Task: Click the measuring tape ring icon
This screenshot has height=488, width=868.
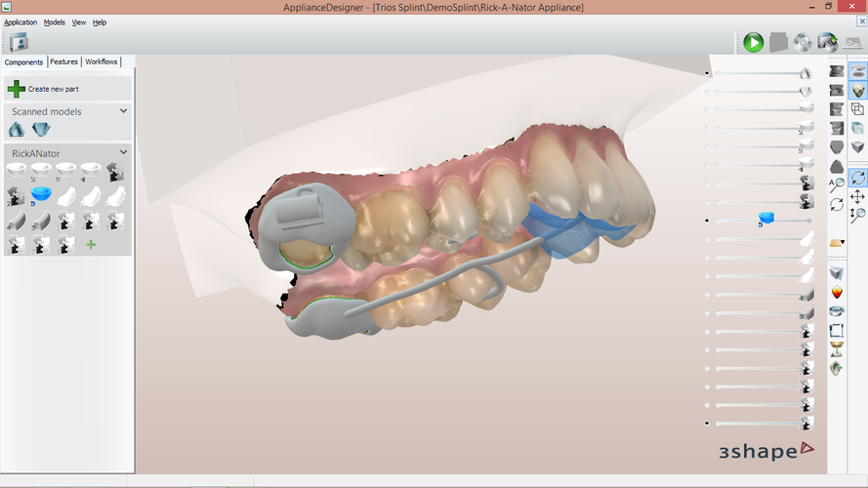Action: coord(837,311)
